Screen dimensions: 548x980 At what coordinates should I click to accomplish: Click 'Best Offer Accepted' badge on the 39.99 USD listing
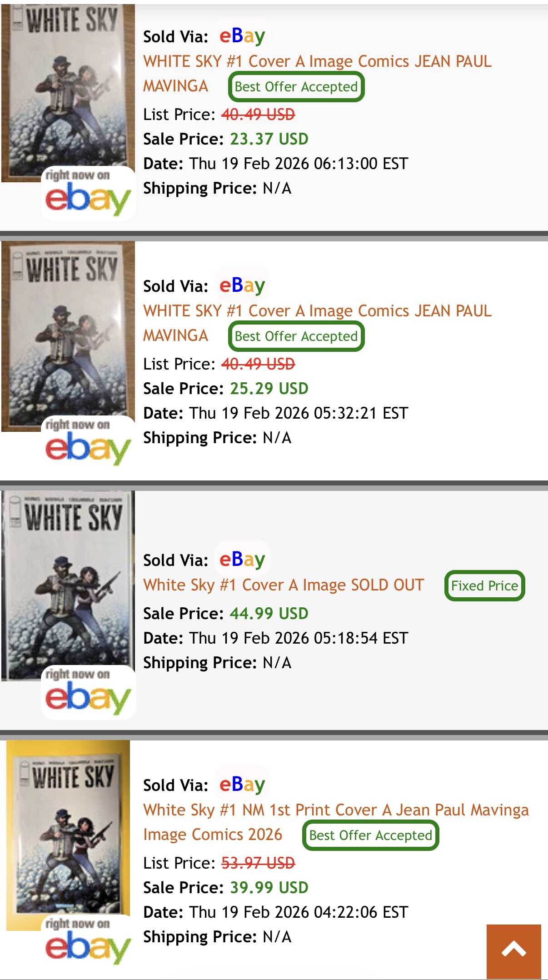click(x=370, y=835)
